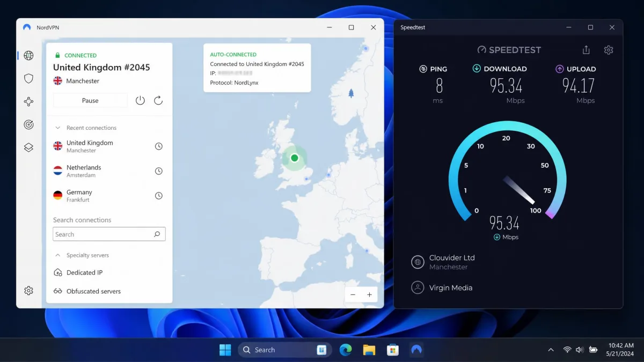Click the Virgin Media provider name

coord(451,287)
